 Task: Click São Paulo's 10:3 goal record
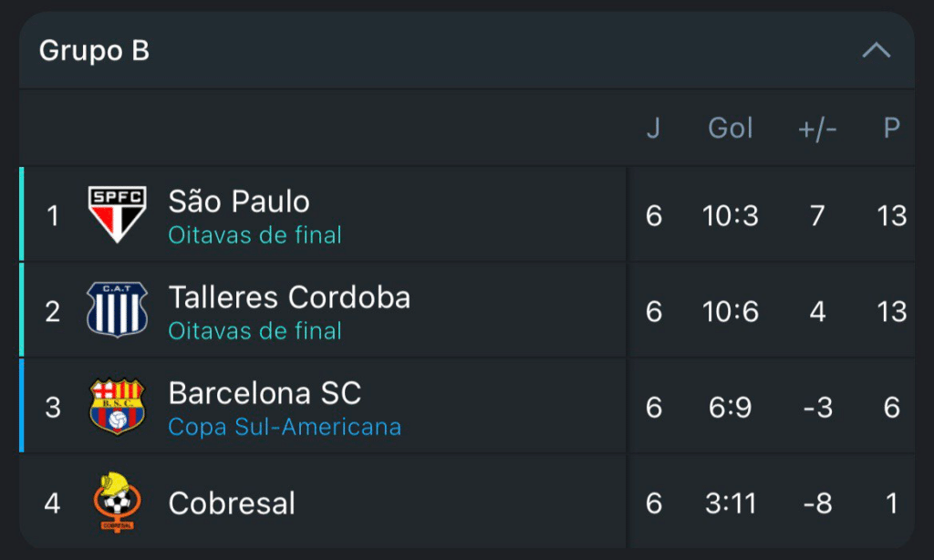pos(731,216)
